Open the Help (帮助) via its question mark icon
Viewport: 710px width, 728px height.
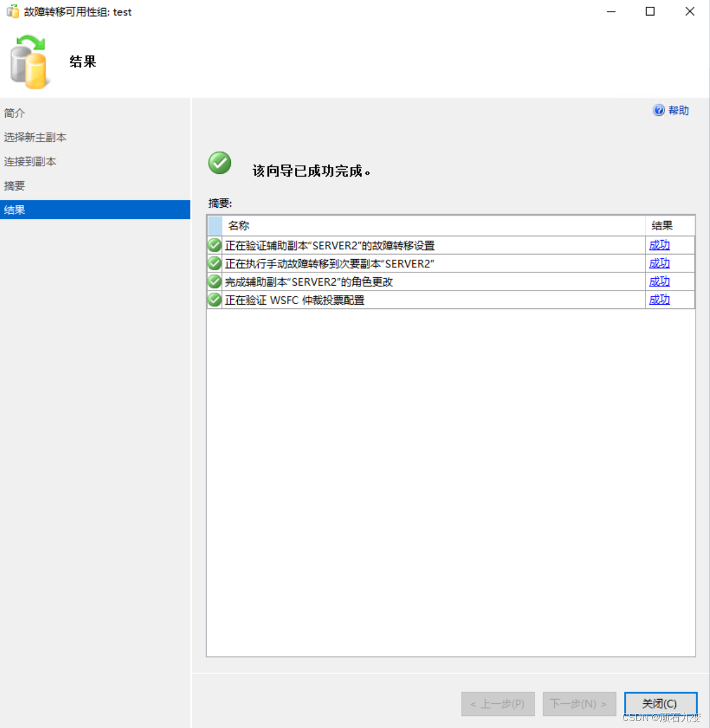pos(659,110)
